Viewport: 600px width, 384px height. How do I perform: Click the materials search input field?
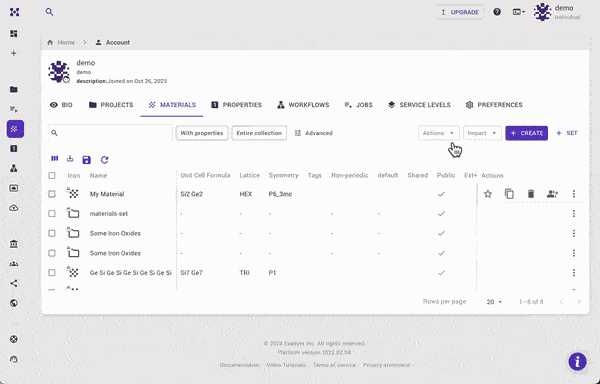click(111, 133)
